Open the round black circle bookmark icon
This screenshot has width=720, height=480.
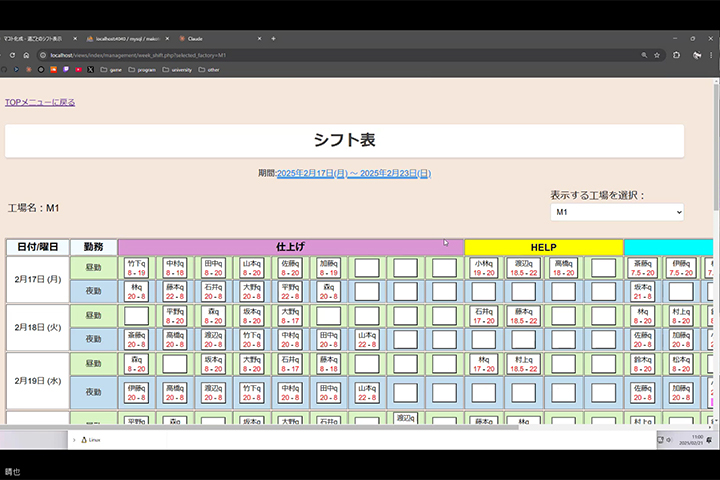click(x=41, y=70)
